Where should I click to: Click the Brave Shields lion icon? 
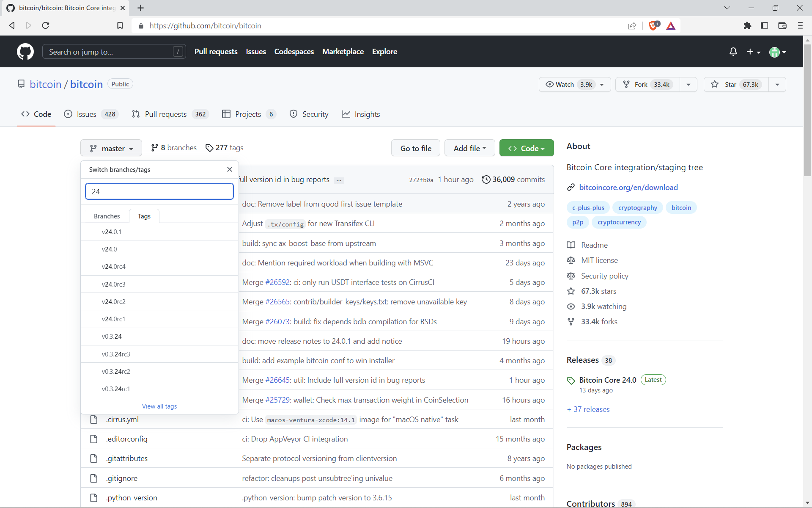click(x=653, y=26)
